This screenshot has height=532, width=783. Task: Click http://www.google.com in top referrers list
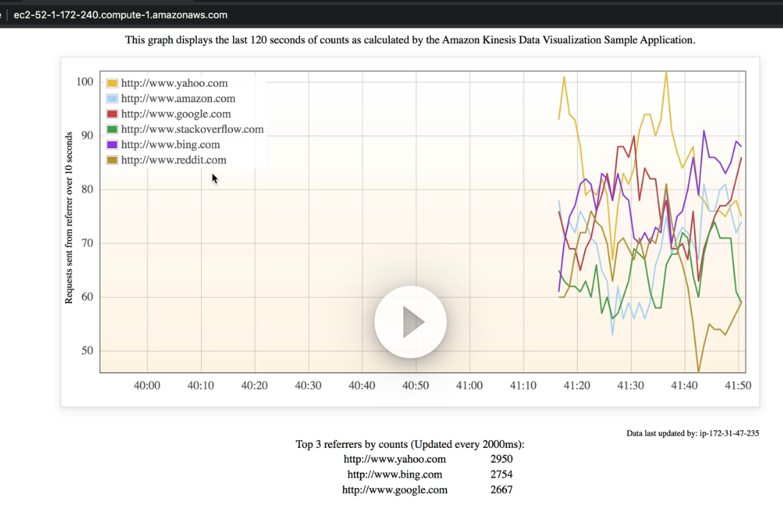[394, 490]
